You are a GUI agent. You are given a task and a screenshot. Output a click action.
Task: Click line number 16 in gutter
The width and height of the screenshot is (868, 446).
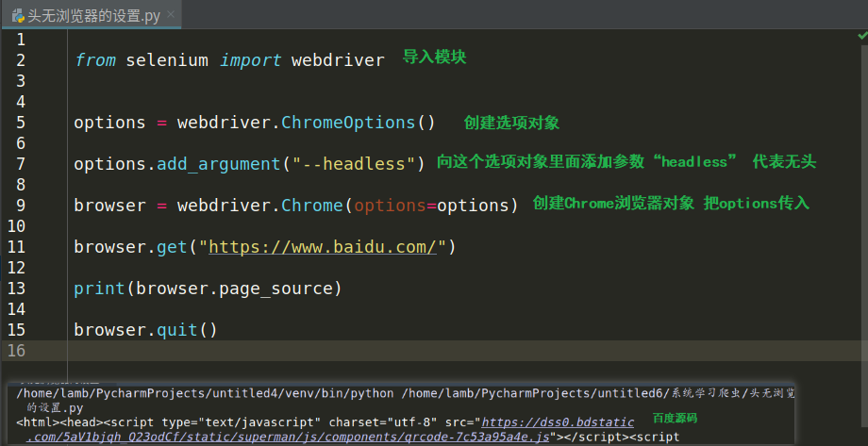pyautogui.click(x=17, y=350)
